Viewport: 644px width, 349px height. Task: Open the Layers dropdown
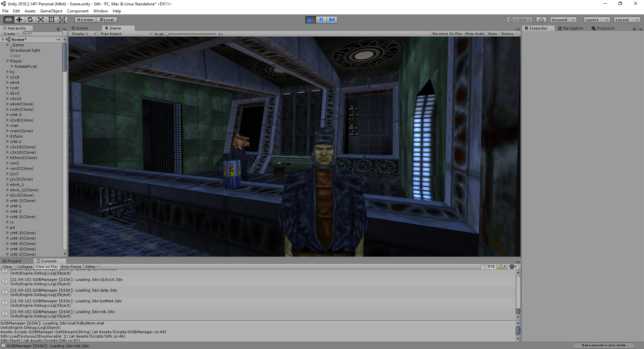597,20
